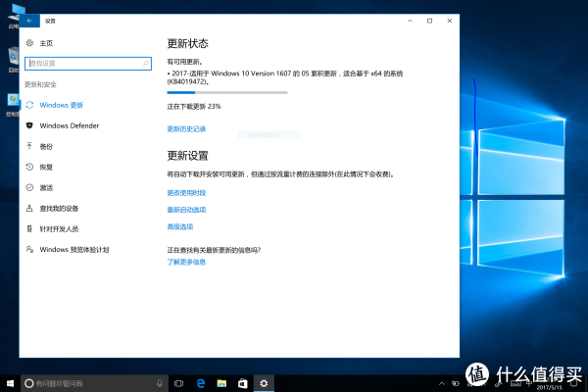Click the Windows 预览体验计划 person icon
Image resolution: width=588 pixels, height=392 pixels.
coord(29,249)
